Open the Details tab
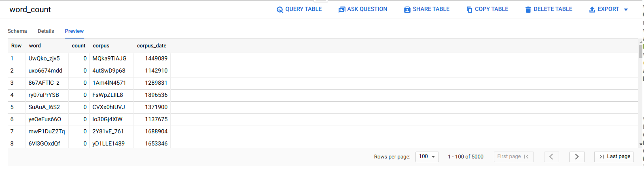Image resolution: width=644 pixels, height=169 pixels. tap(46, 31)
